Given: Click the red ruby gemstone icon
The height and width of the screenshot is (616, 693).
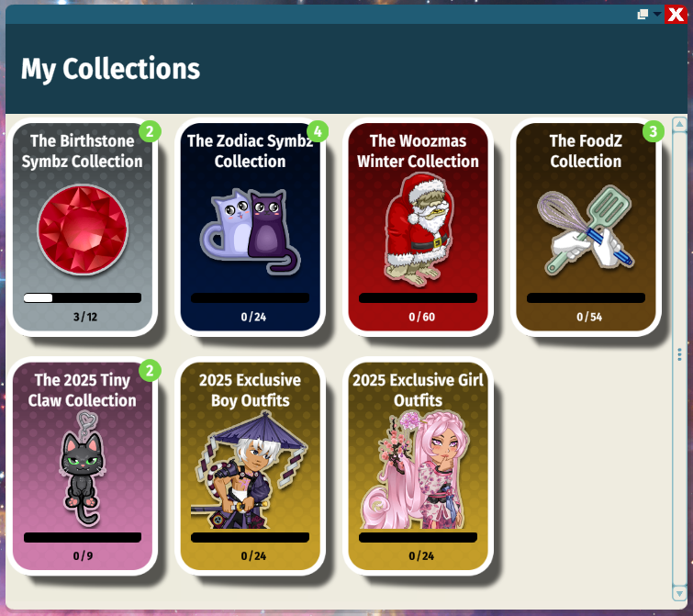Looking at the screenshot, I should point(83,230).
